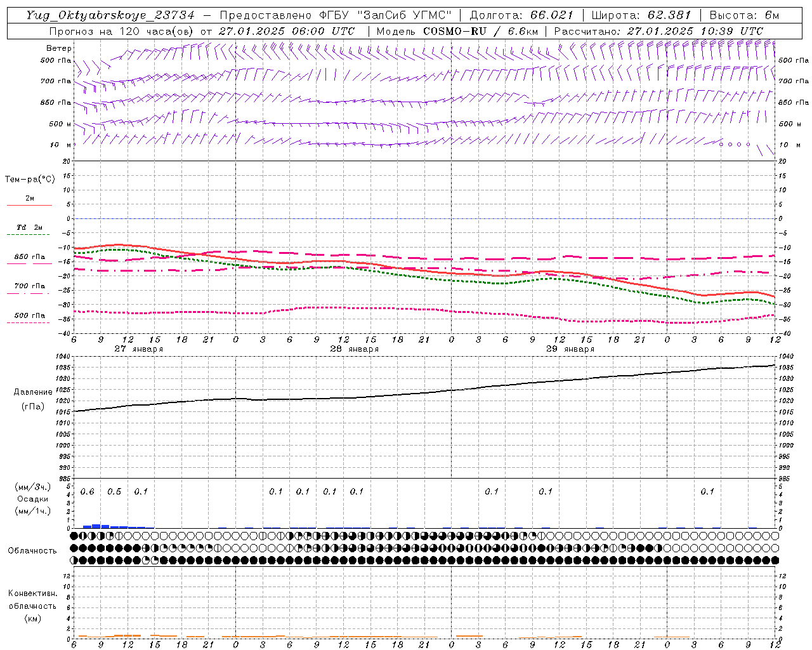This screenshot has width=812, height=650.
Task: Click the '850 гПа' temperature legend entry
Action: [x=30, y=257]
